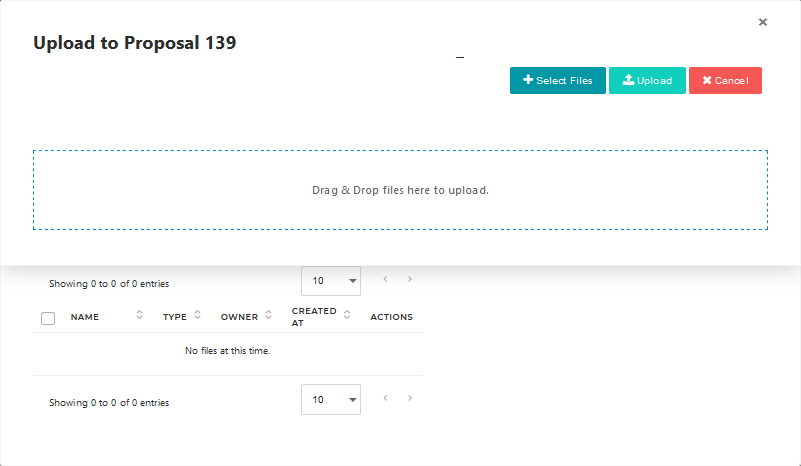Go to next page using bottom right chevron
The height and width of the screenshot is (466, 801).
410,398
